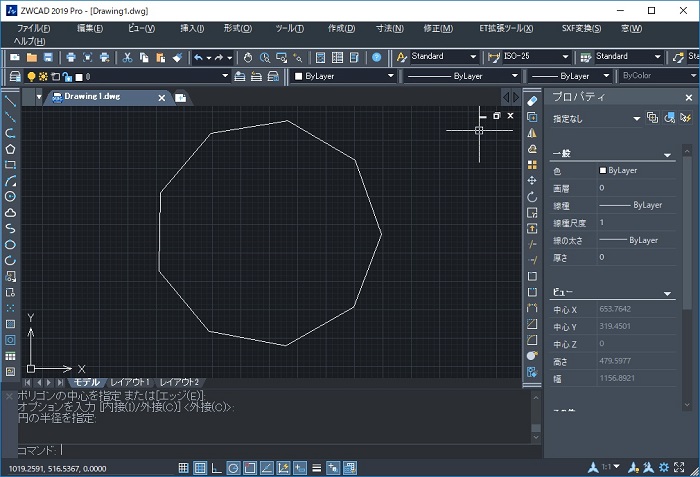The height and width of the screenshot is (477, 700).
Task: Switch to the レイアウト1 tab
Action: (129, 382)
